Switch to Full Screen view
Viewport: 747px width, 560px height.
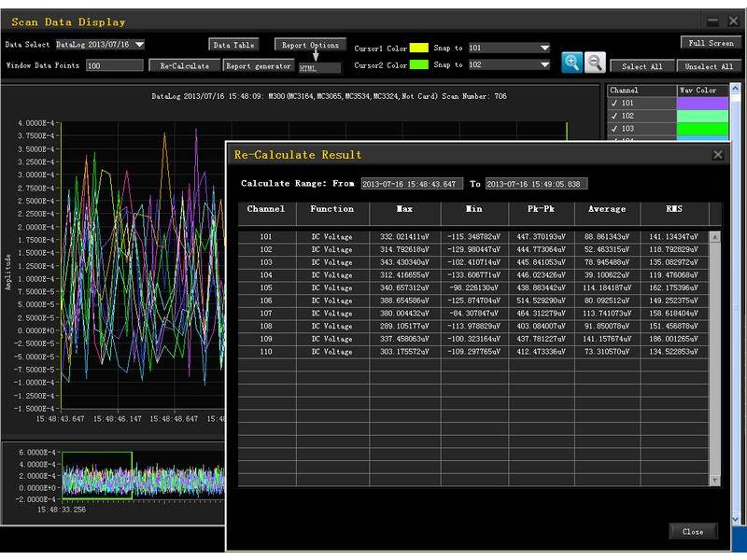711,43
